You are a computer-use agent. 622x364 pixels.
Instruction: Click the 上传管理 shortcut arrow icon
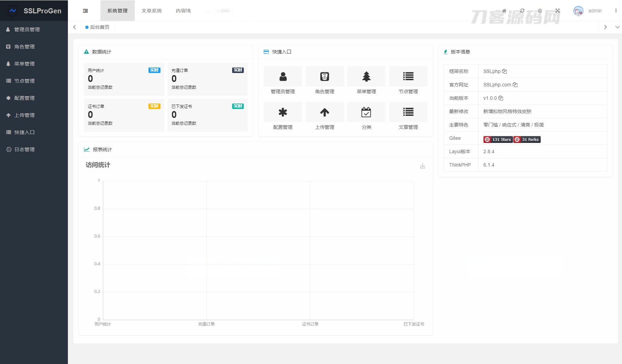[325, 112]
